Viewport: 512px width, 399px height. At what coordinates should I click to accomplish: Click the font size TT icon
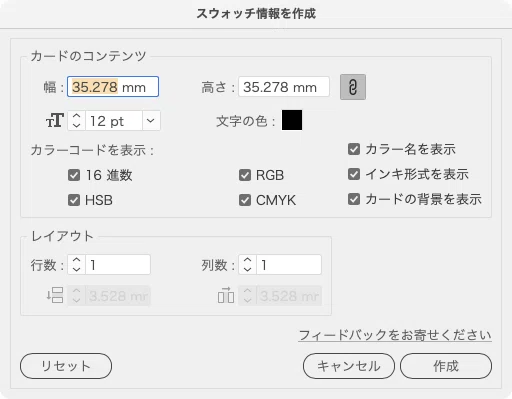[55, 120]
